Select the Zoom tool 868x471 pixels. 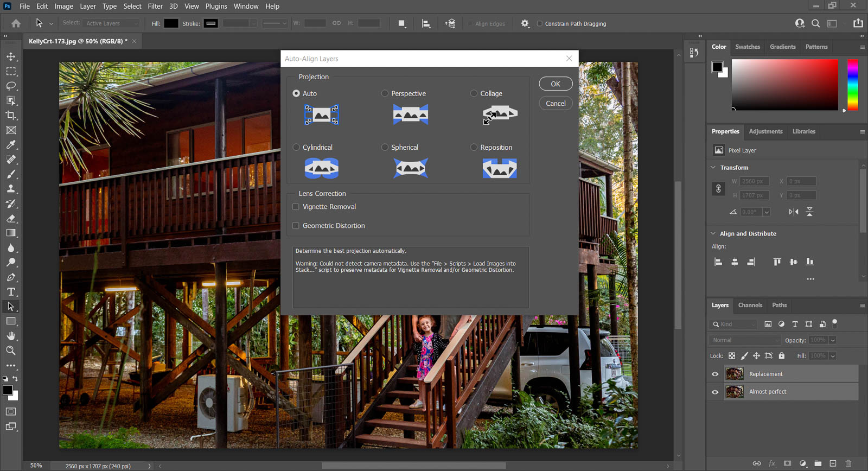point(11,351)
